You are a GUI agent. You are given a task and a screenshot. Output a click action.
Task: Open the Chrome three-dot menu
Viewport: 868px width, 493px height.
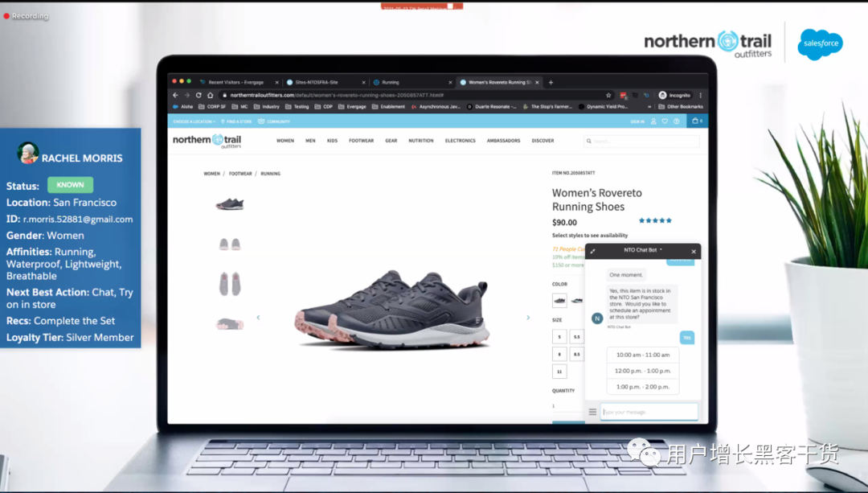point(700,95)
